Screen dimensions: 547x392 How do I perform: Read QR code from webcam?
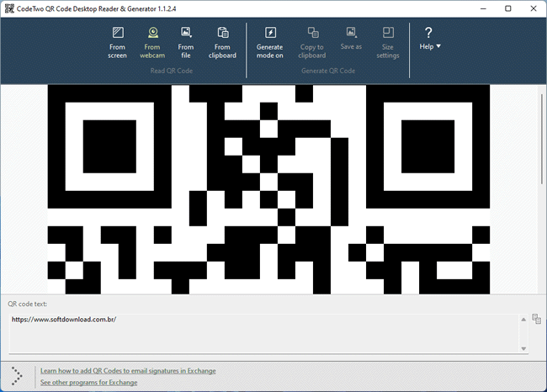click(152, 34)
